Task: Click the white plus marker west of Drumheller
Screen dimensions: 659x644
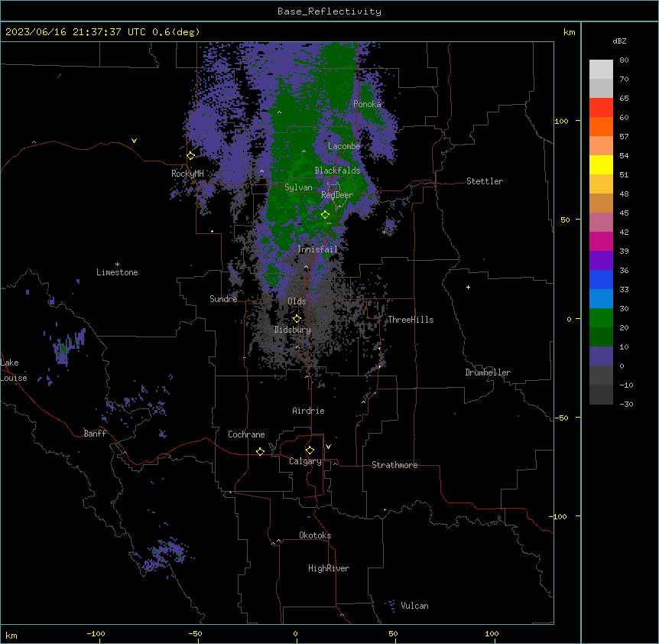Action: 468,287
